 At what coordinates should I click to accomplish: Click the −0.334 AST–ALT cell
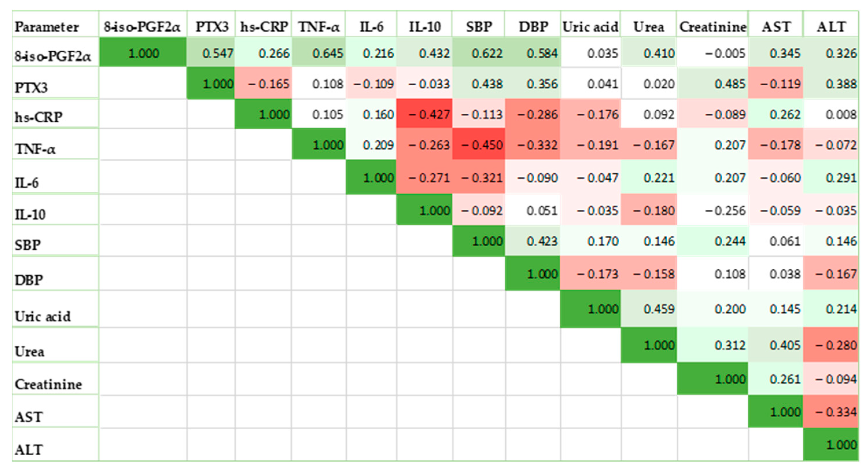[x=831, y=412]
